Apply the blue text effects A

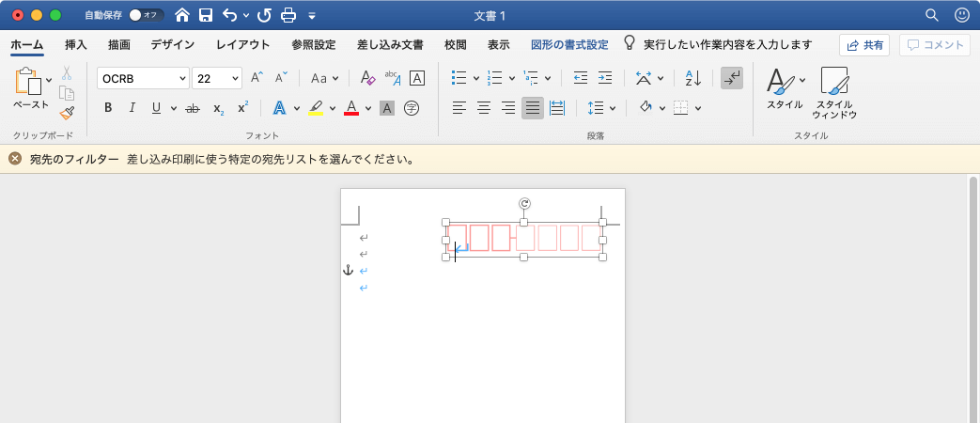[279, 108]
